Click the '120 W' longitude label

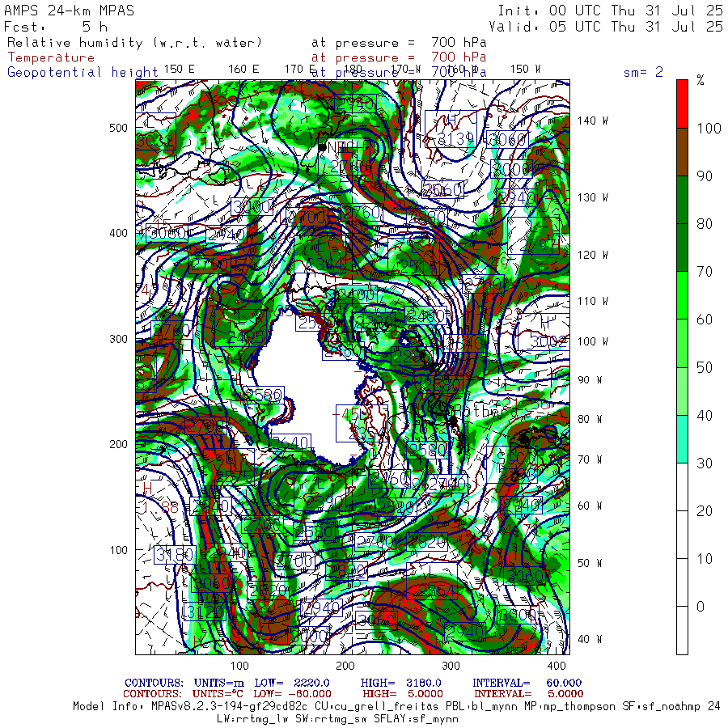593,255
